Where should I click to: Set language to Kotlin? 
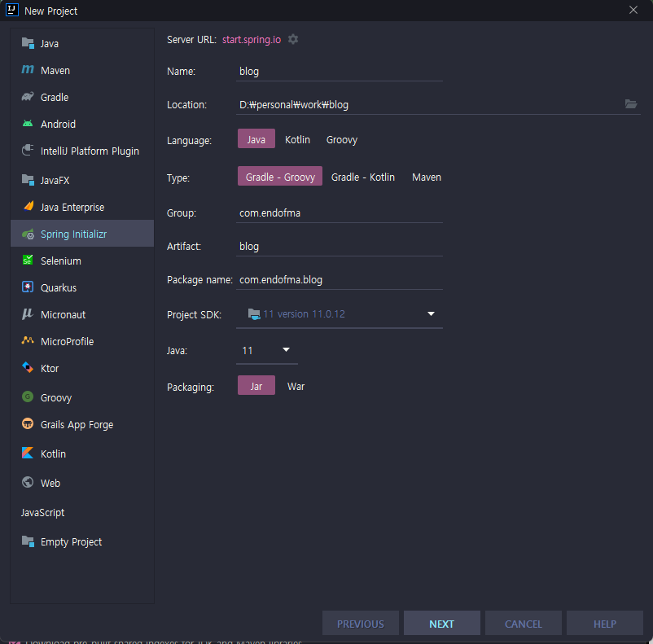click(297, 139)
